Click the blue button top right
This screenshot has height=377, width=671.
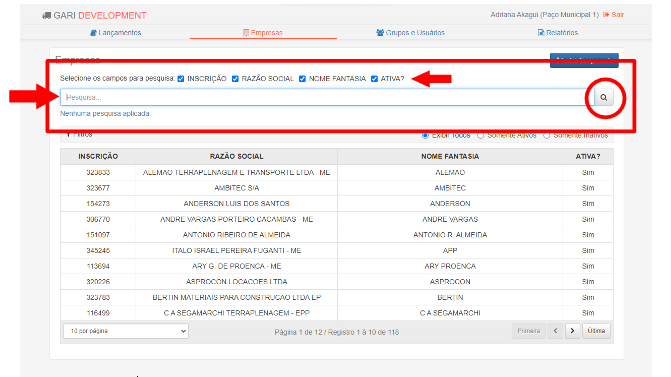pos(584,60)
